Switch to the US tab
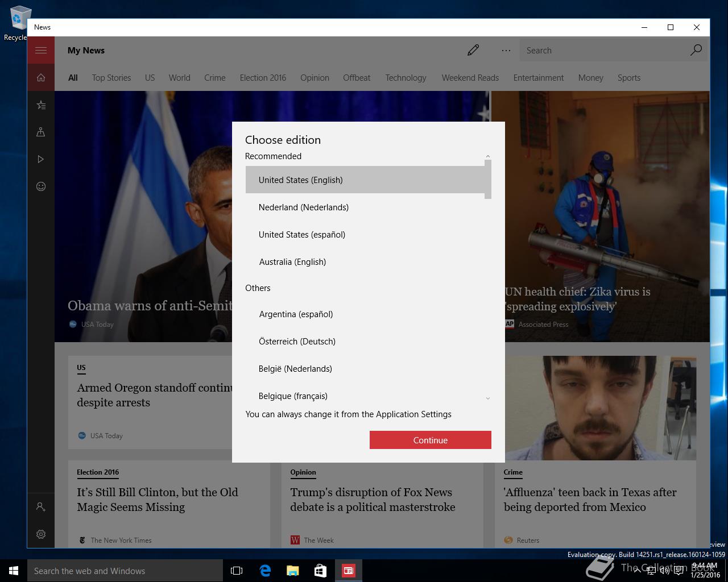This screenshot has width=728, height=582. 150,78
